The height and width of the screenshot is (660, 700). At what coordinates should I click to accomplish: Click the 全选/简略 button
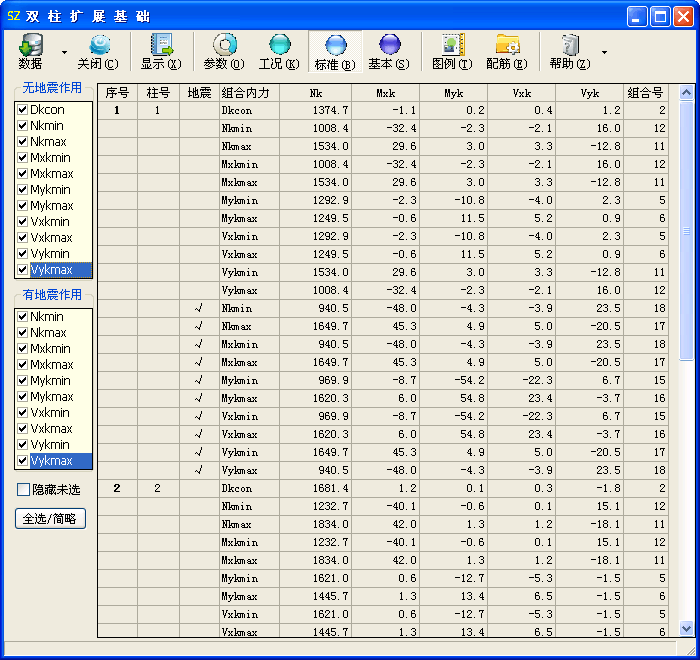(51, 519)
